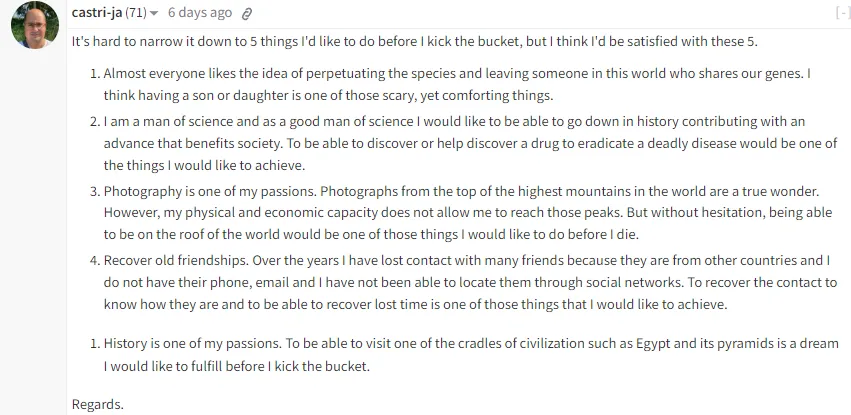Click the line about having a son or daughter
Image resolution: width=851 pixels, height=415 pixels.
pyautogui.click(x=328, y=96)
